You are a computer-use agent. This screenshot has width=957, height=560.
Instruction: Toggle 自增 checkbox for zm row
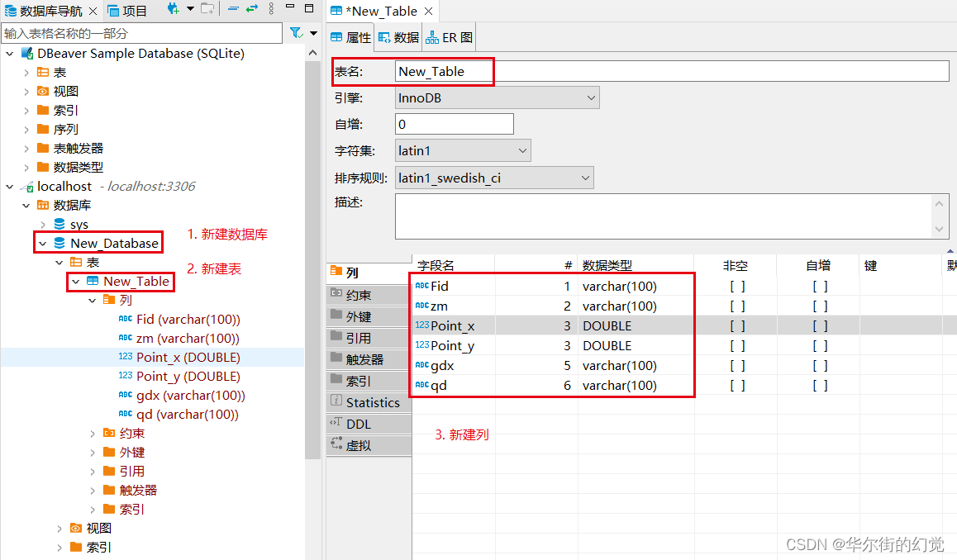pos(820,306)
